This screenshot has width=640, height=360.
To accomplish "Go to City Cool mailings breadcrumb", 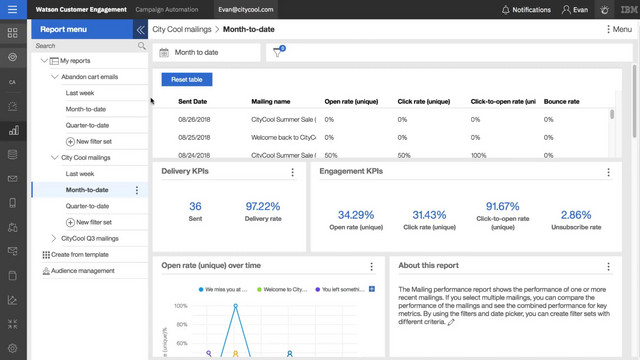I will pos(182,29).
